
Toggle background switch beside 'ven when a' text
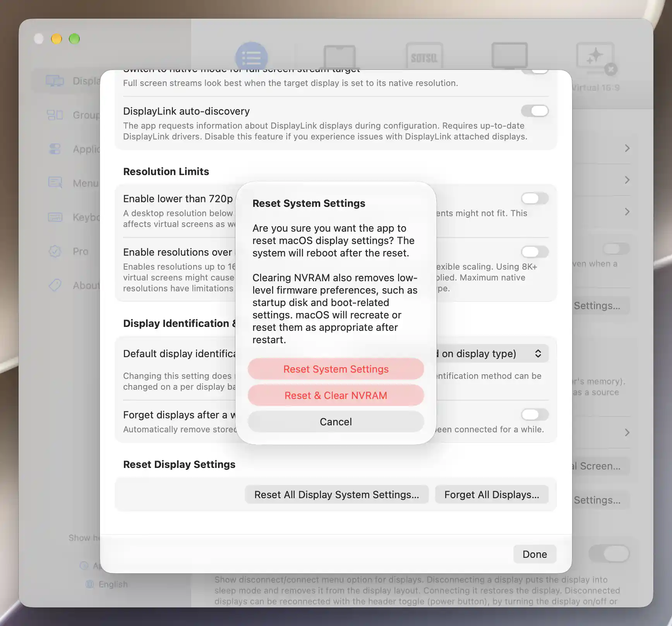pyautogui.click(x=616, y=249)
